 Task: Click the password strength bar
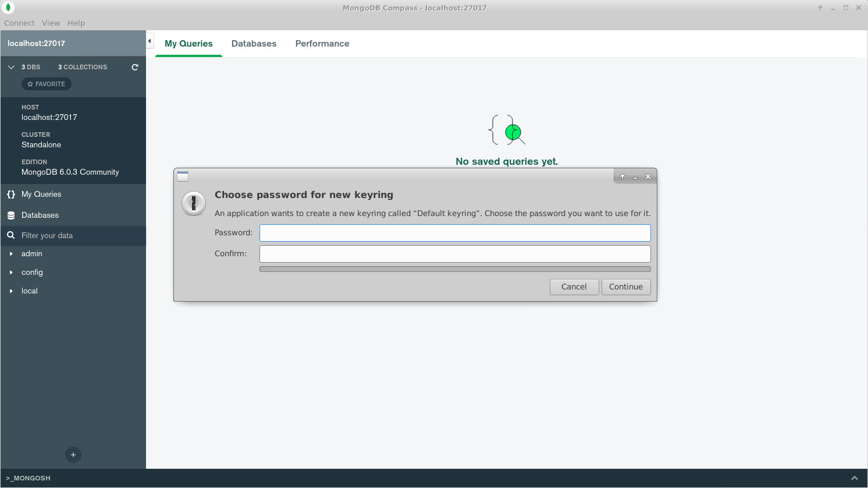pos(455,269)
